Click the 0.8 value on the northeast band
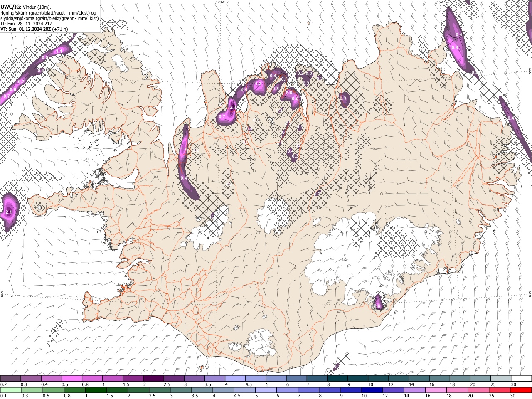The width and height of the screenshot is (532, 399). click(x=455, y=47)
